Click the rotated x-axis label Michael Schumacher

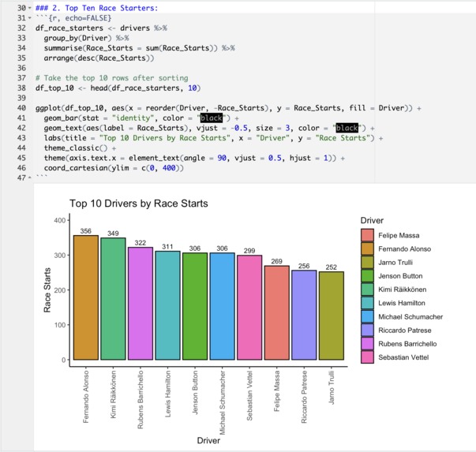pyautogui.click(x=223, y=402)
